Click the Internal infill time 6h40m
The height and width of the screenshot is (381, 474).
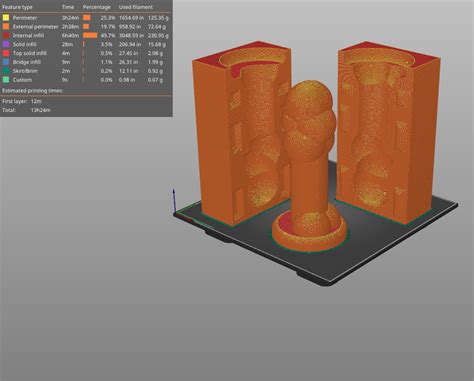[x=70, y=35]
